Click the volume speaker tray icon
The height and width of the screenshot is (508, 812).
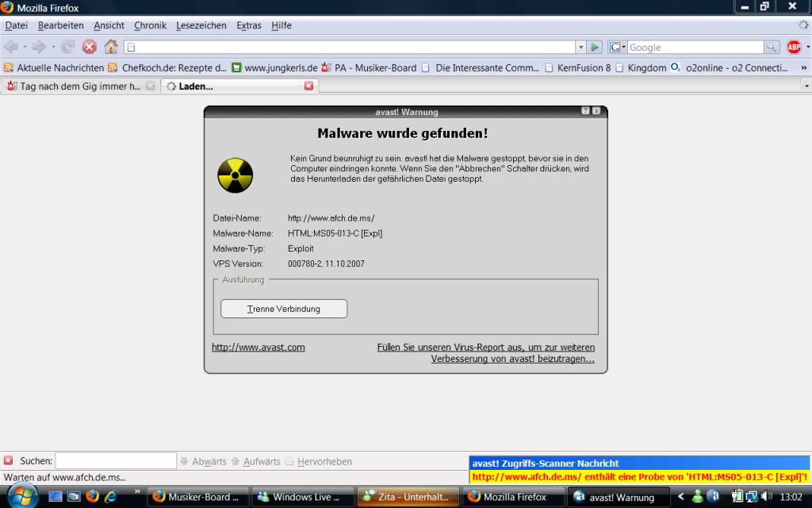[767, 497]
